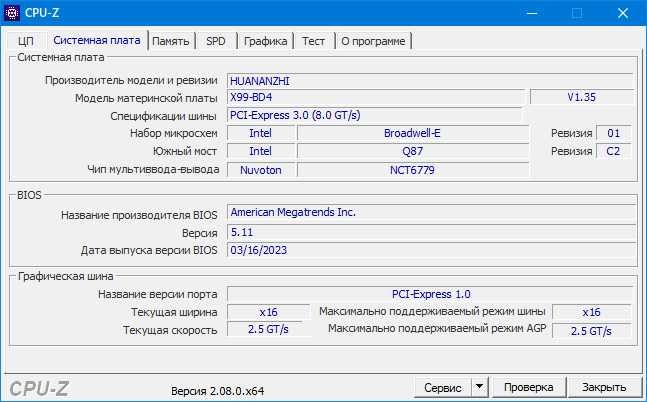The width and height of the screenshot is (647, 402).
Task: Click the Модель материнской платы label
Action: (146, 98)
